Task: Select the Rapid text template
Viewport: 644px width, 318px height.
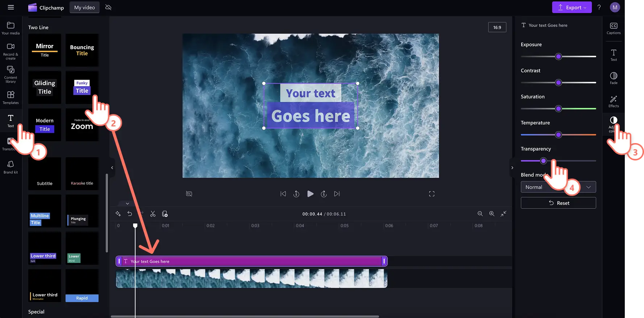Action: pyautogui.click(x=82, y=286)
